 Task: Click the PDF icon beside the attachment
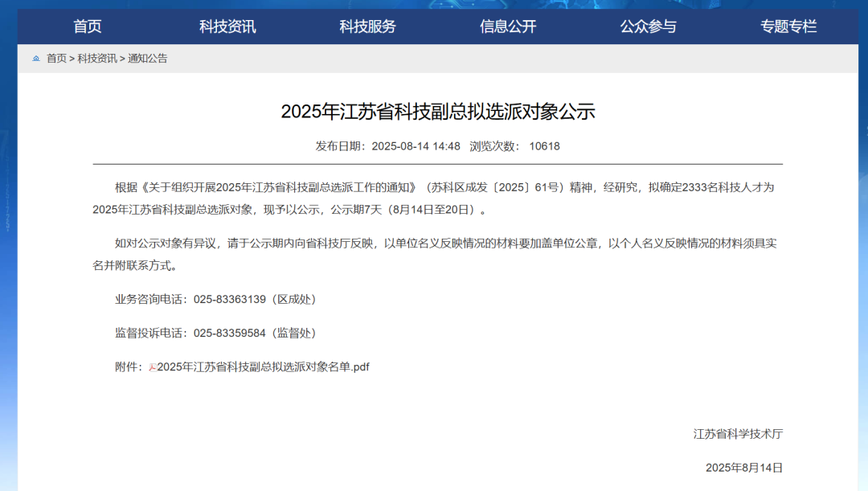pos(152,367)
